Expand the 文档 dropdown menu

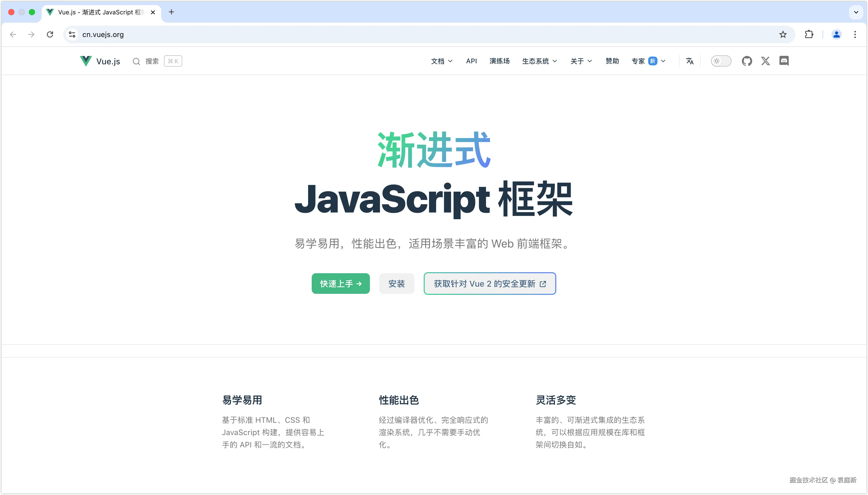coord(441,61)
